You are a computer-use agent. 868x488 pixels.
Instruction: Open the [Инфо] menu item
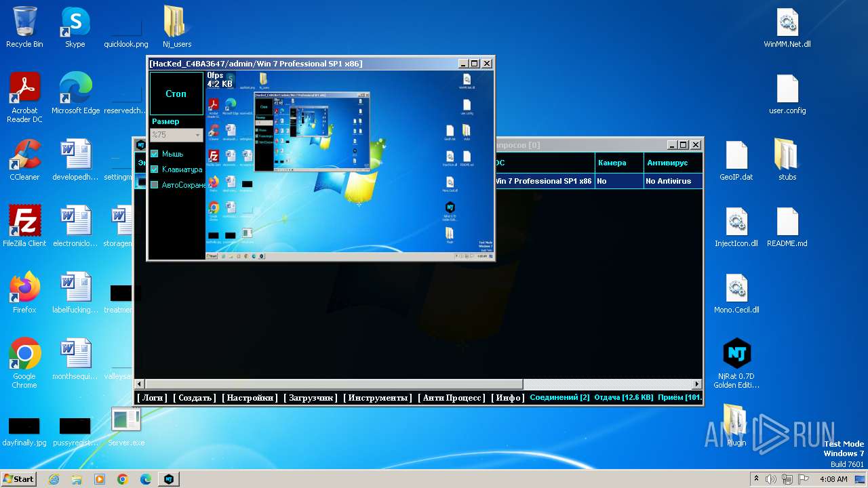click(x=507, y=398)
